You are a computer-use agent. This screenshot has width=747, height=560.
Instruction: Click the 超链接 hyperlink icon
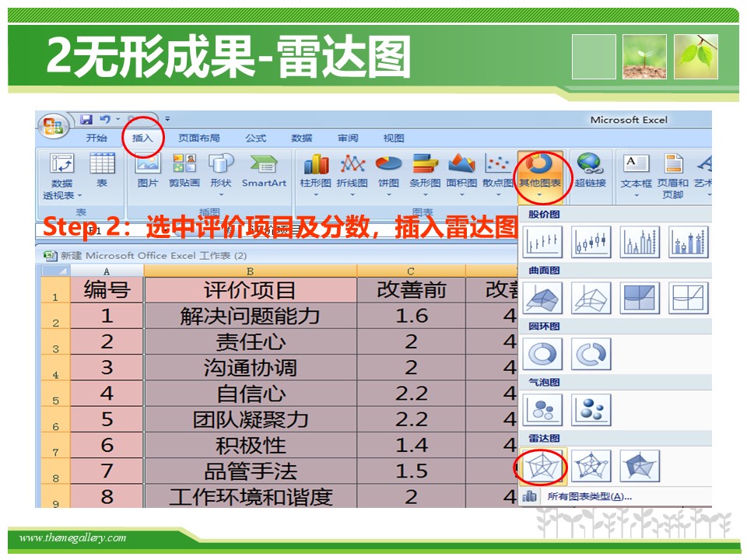point(590,171)
